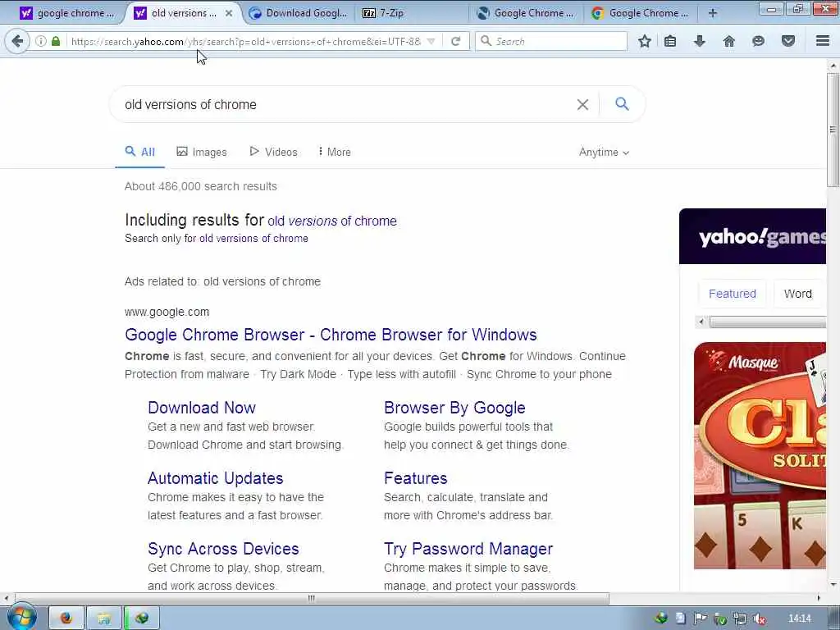840x630 pixels.
Task: Close the 'old verrsions' tab
Action: [x=229, y=13]
